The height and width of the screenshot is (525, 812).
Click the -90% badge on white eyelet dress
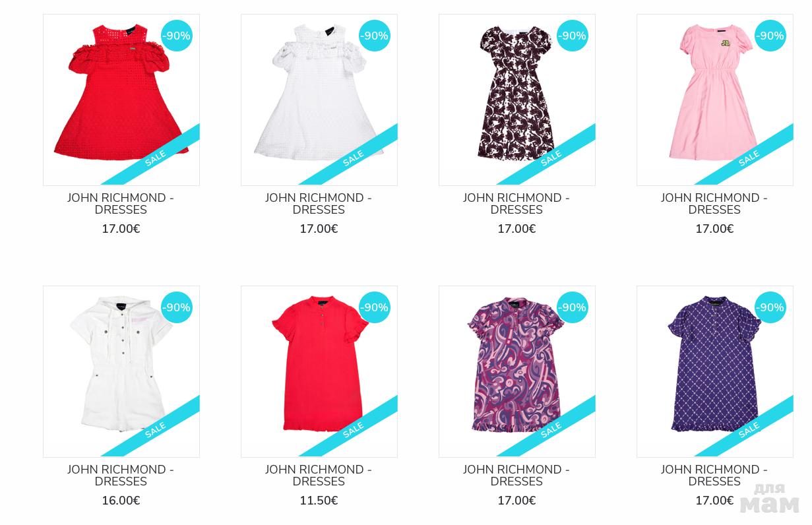coord(375,36)
